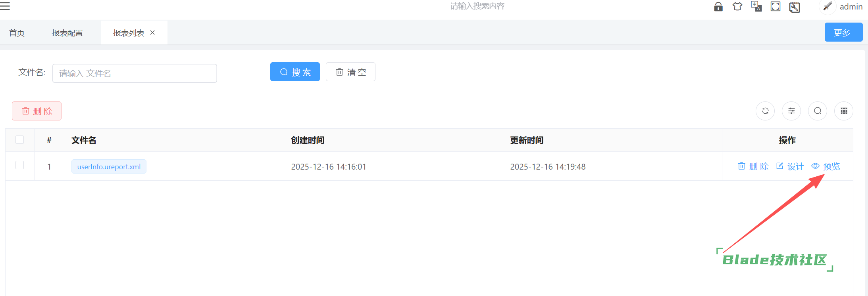868x296 pixels.
Task: Toggle the search panel round icon
Action: click(x=817, y=111)
